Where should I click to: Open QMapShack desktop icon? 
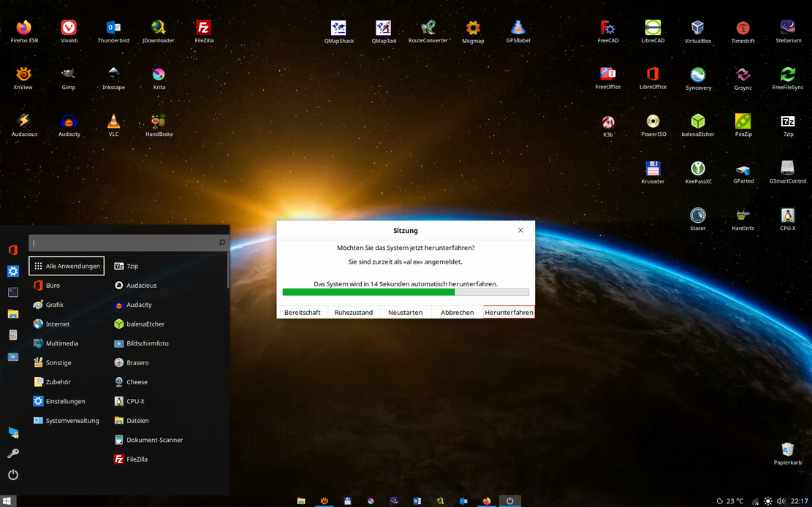[x=338, y=28]
